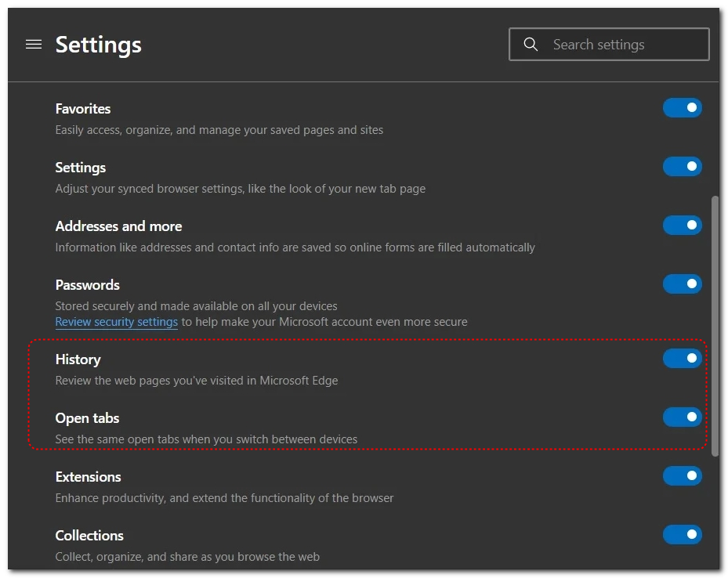The image size is (728, 578).
Task: Click the vertical scrollbar thumb
Action: point(714,325)
